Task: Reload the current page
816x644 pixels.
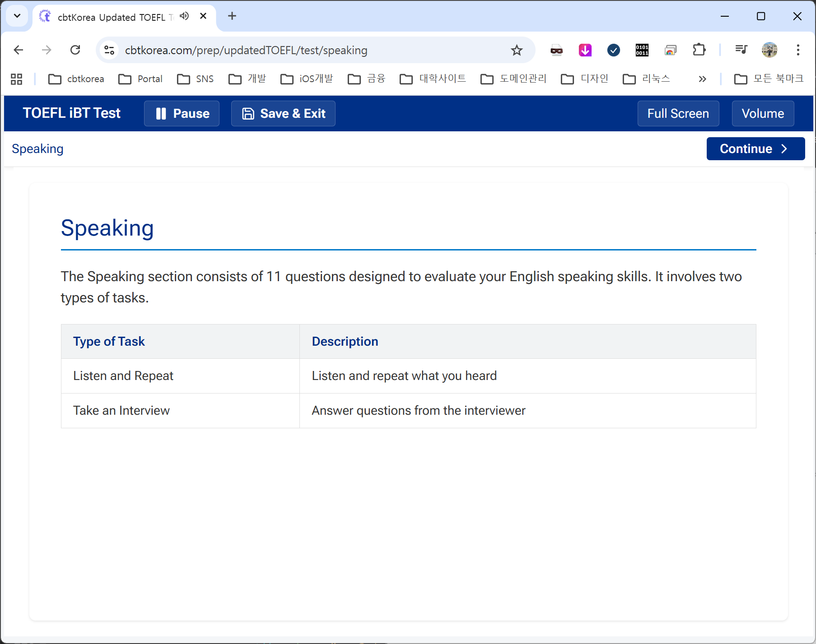Action: coord(75,50)
